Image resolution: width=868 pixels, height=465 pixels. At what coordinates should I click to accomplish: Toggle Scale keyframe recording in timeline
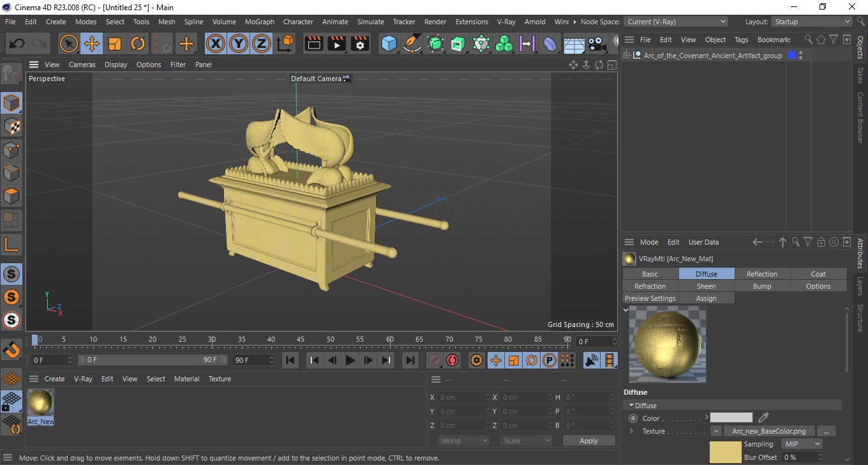pyautogui.click(x=513, y=360)
